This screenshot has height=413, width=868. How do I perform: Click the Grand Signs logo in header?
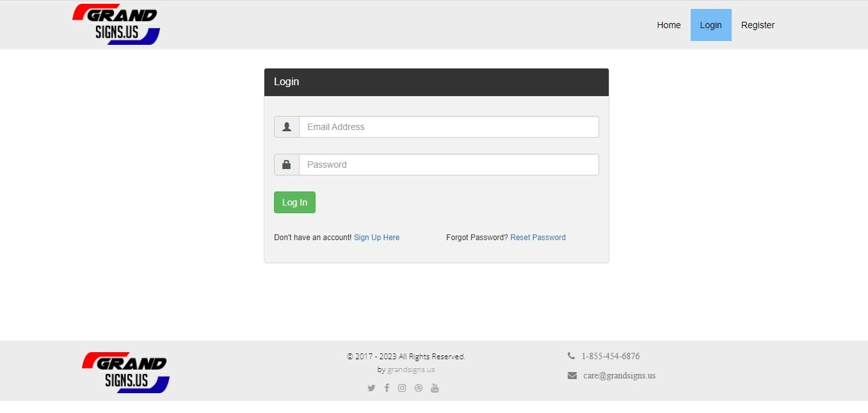pos(116,24)
